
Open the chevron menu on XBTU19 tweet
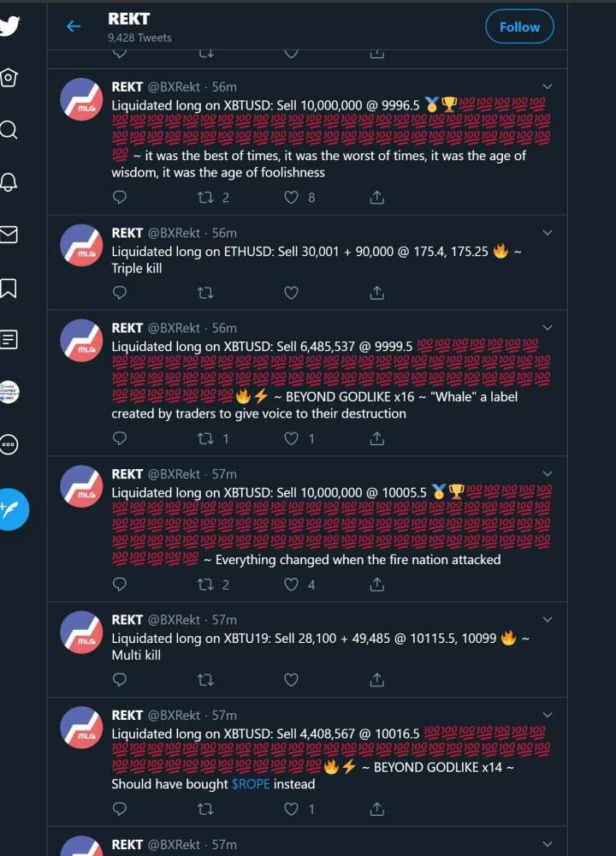548,620
